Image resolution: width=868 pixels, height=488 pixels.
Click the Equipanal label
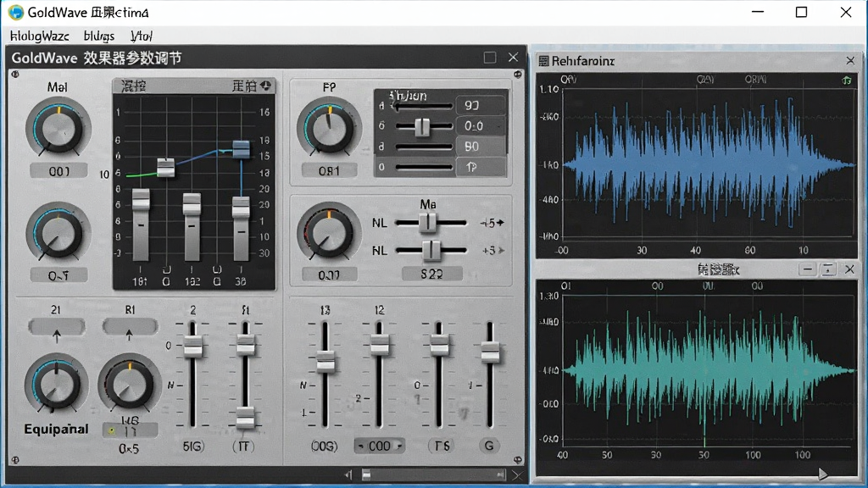(x=56, y=429)
